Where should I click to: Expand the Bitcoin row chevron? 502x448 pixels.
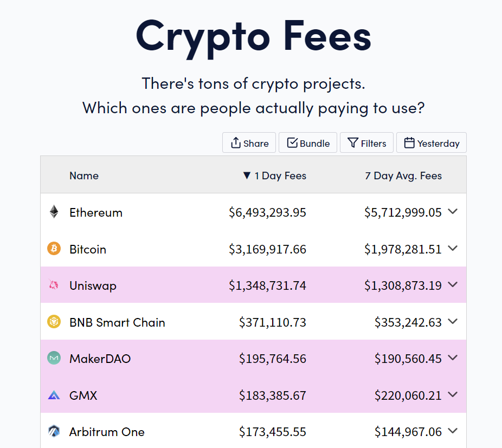pos(453,248)
